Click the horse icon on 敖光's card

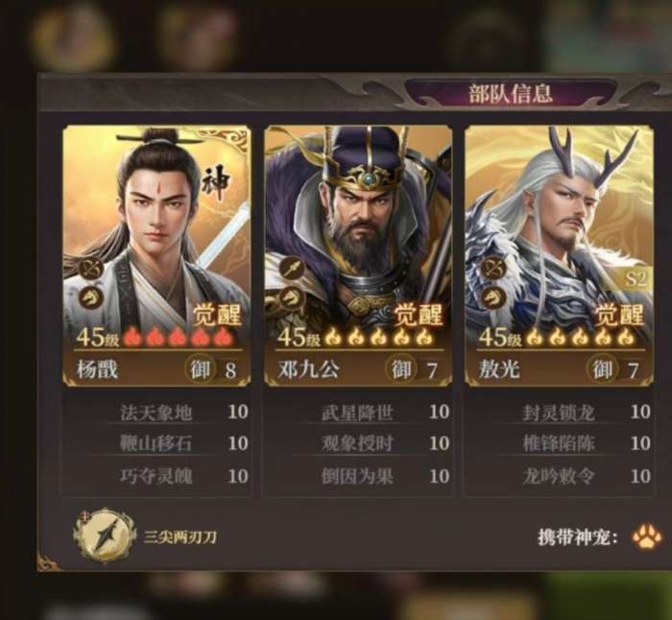[493, 298]
